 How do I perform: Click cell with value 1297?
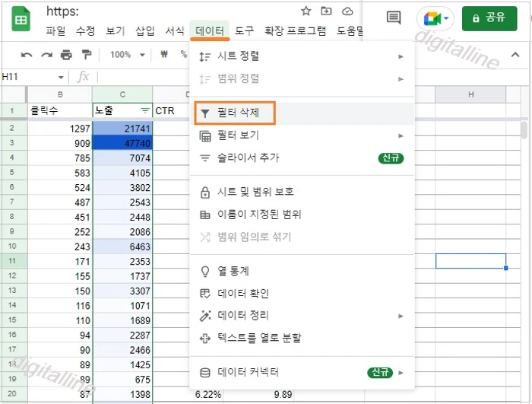(60, 129)
